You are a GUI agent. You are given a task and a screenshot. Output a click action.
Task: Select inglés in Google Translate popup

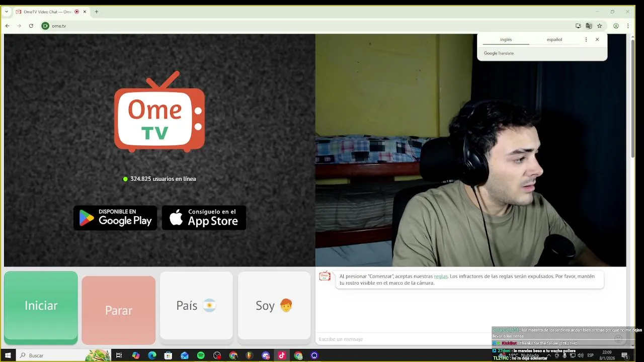506,39
